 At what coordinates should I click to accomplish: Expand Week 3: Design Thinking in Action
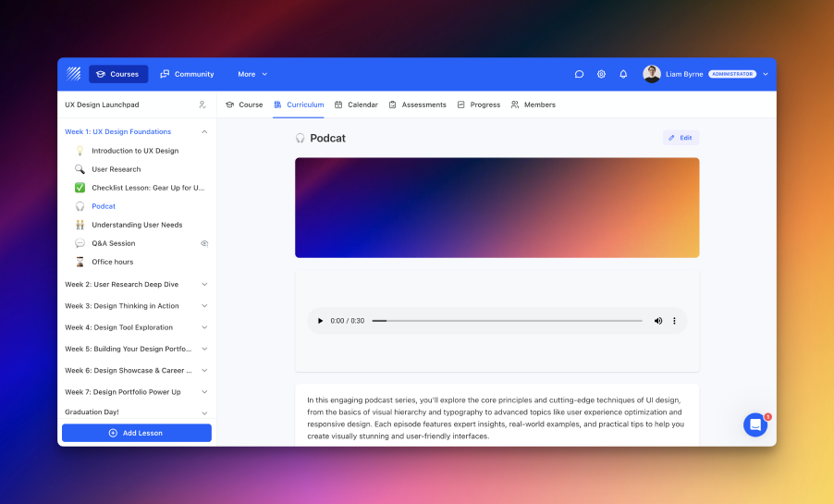click(204, 306)
